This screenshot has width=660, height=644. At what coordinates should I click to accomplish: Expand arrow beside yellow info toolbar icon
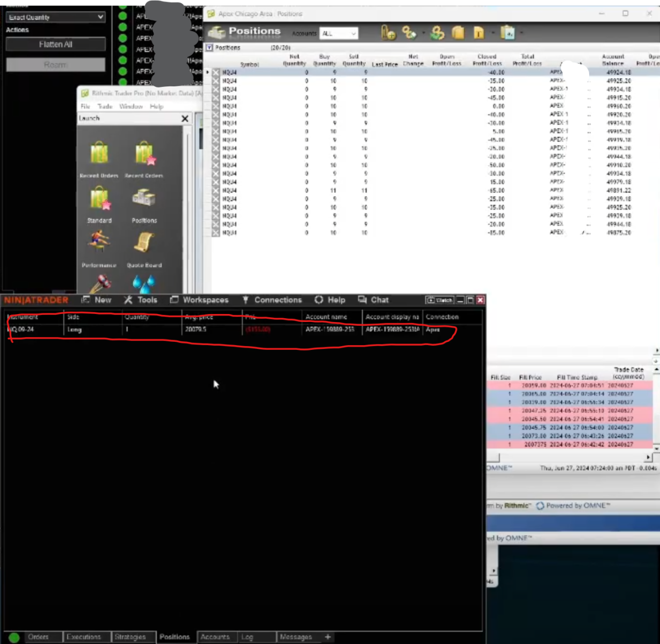492,33
